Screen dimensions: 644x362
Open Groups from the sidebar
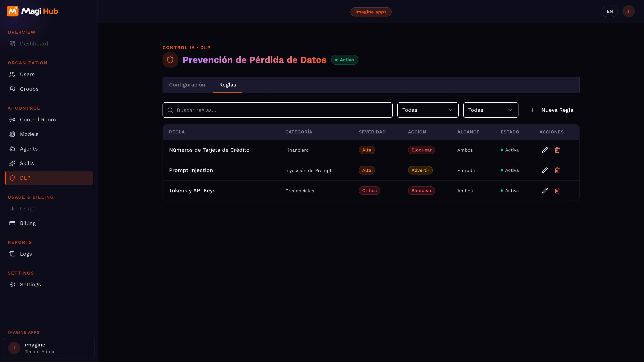49,89
